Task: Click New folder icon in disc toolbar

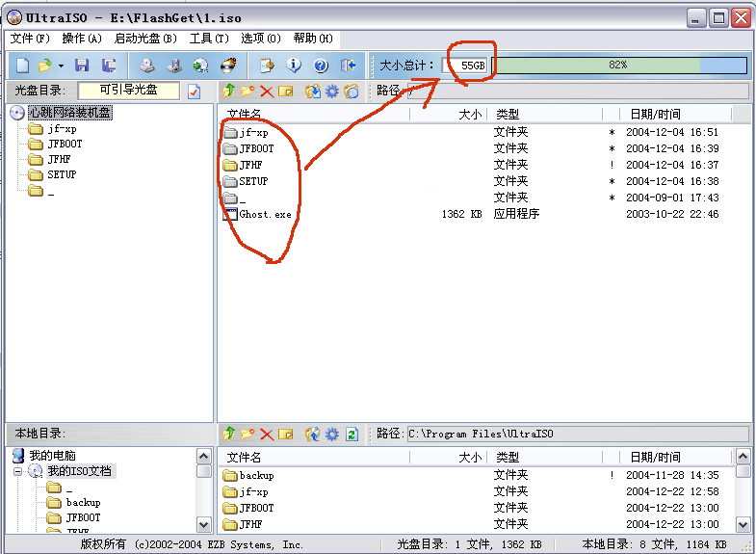Action: [248, 92]
